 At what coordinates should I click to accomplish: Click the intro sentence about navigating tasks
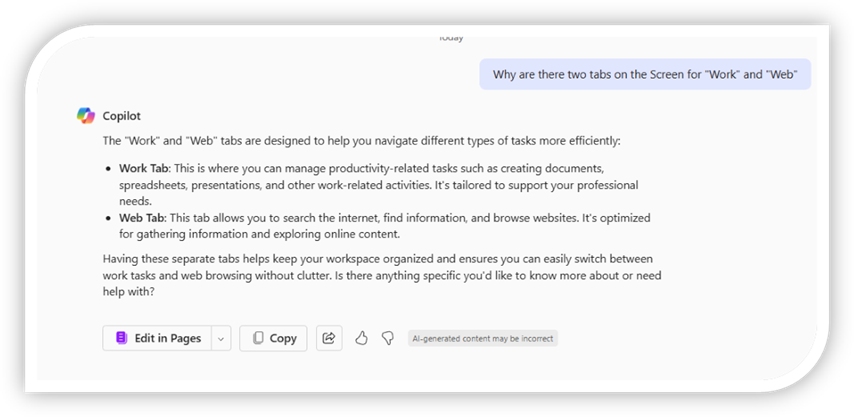(361, 141)
